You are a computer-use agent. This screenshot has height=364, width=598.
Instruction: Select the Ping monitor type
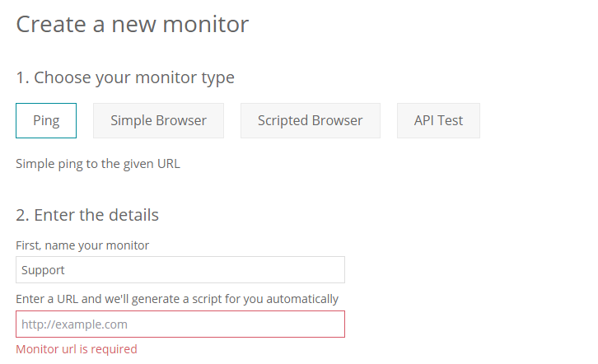46,120
